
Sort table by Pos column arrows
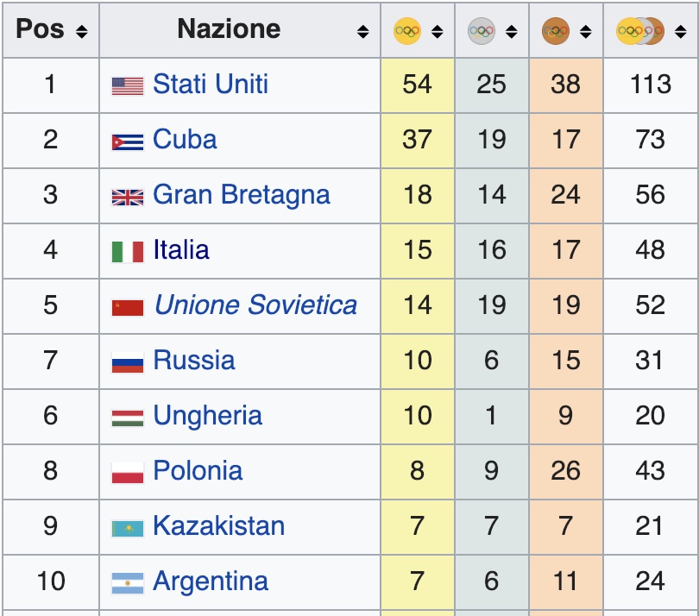(81, 32)
